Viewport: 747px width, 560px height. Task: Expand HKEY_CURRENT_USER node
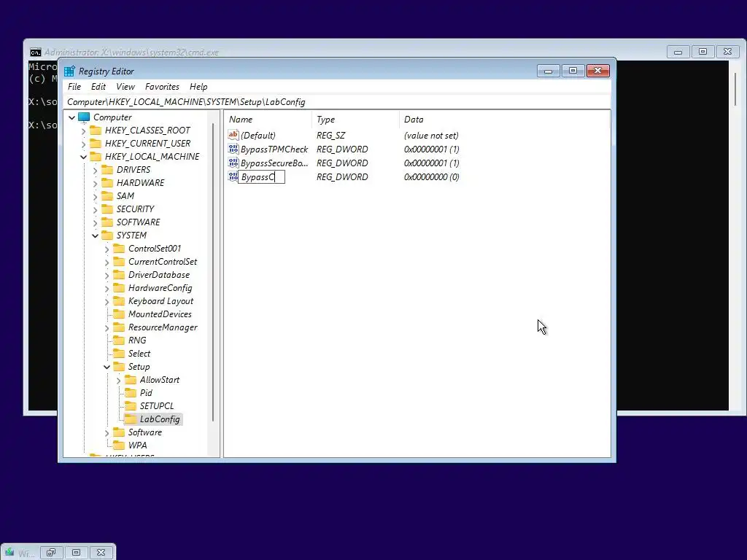[x=84, y=144]
